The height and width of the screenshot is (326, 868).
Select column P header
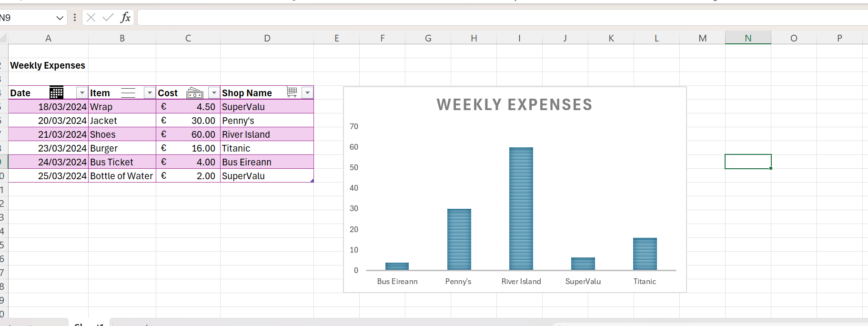[x=839, y=38]
